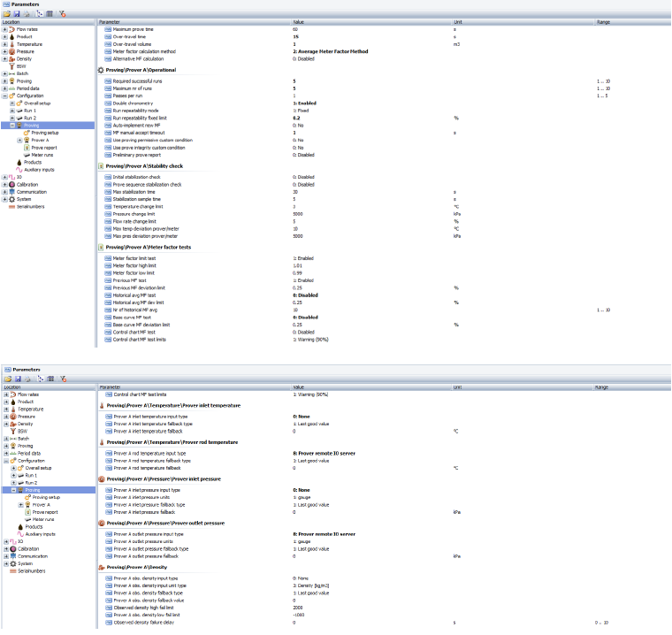The height and width of the screenshot is (635, 672).
Task: Expand Flow rates in the top window tree
Action: tap(5, 29)
